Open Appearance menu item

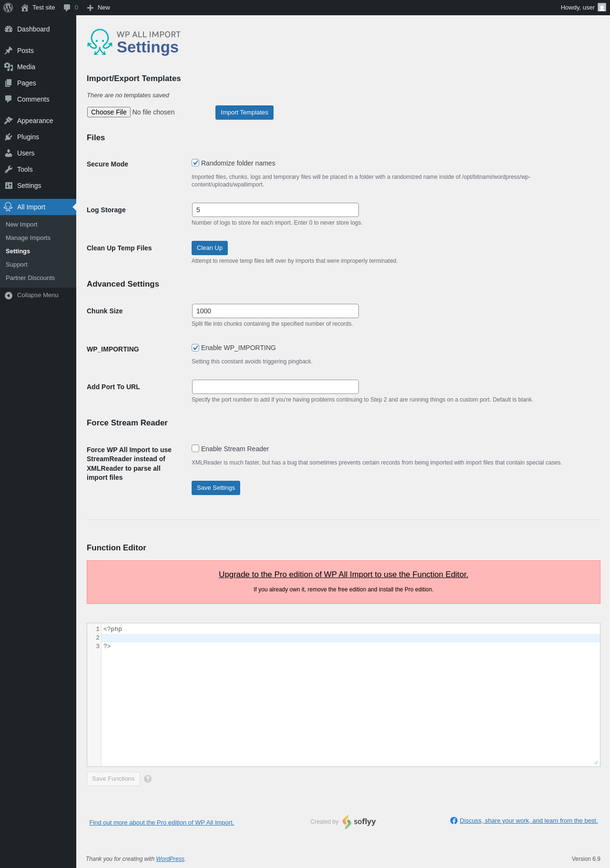pyautogui.click(x=38, y=121)
